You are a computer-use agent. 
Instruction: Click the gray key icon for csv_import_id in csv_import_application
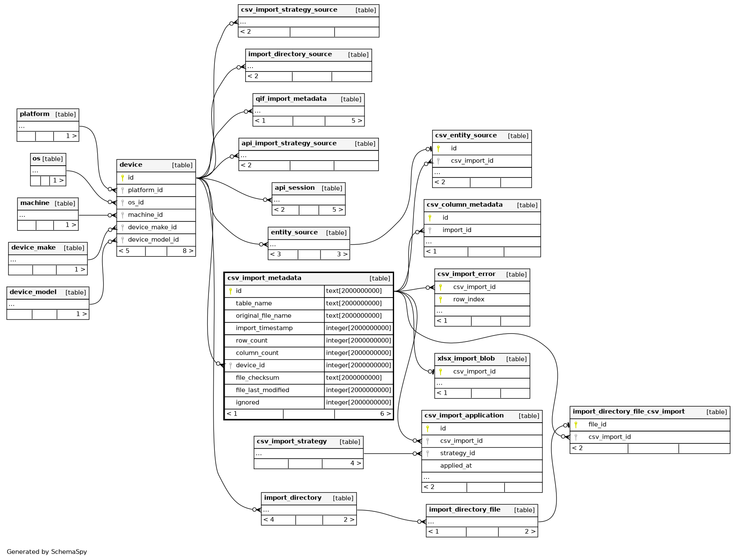pyautogui.click(x=427, y=441)
